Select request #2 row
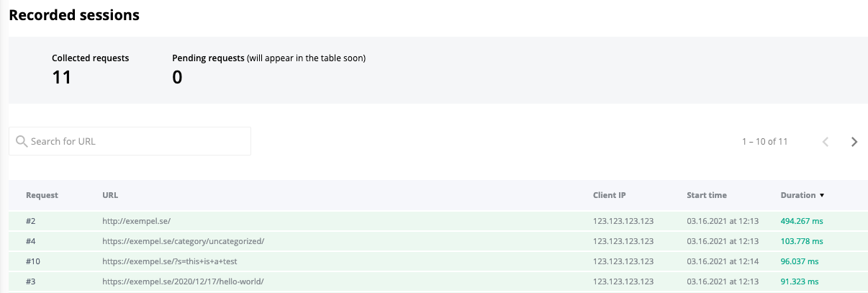This screenshot has width=868, height=293. pyautogui.click(x=31, y=221)
